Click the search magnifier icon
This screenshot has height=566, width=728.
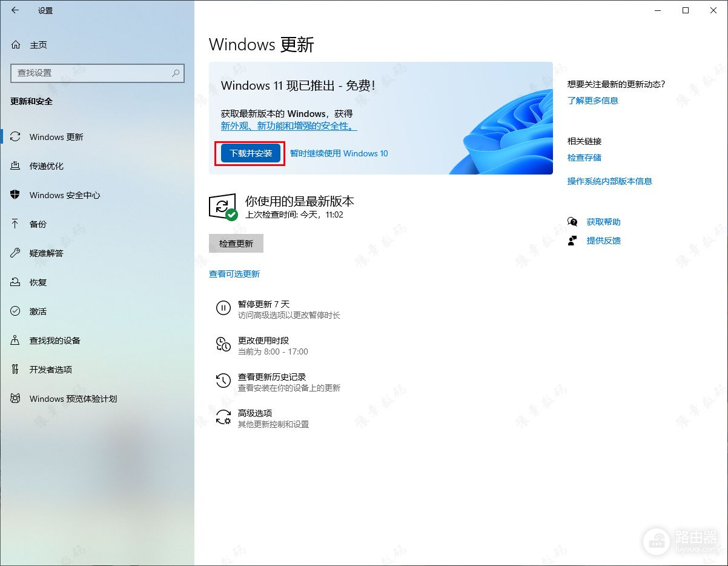point(176,73)
